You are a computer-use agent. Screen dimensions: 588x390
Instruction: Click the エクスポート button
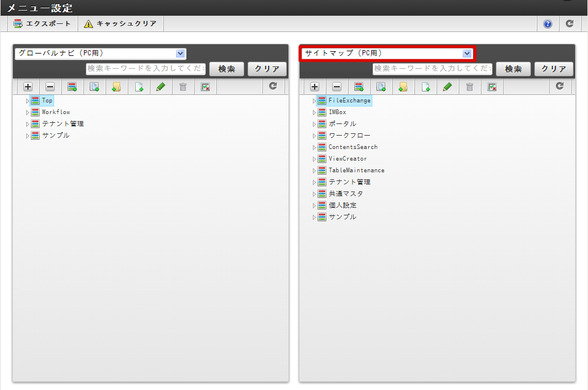pos(41,23)
